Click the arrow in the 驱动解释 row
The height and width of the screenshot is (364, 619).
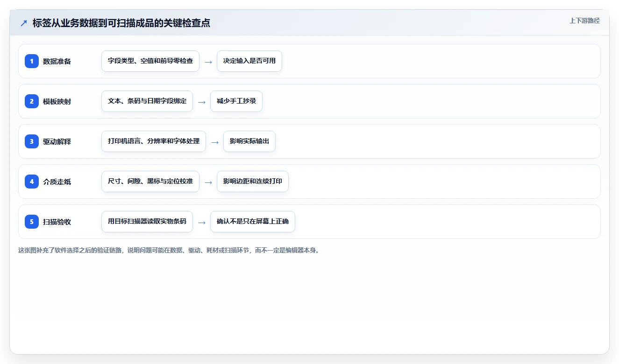(x=215, y=142)
